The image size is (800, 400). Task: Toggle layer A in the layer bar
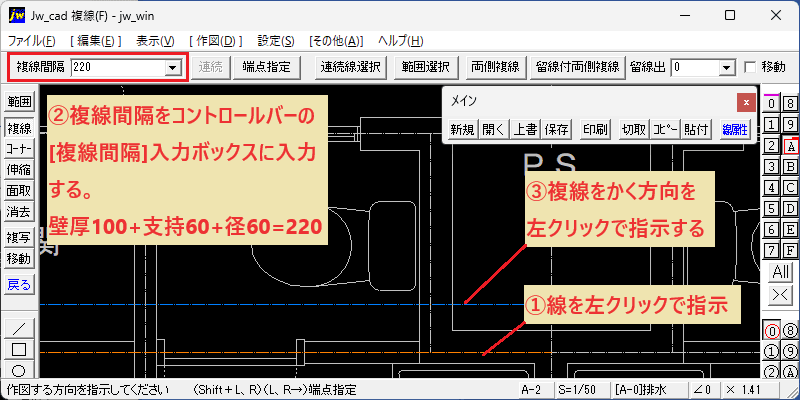point(790,146)
